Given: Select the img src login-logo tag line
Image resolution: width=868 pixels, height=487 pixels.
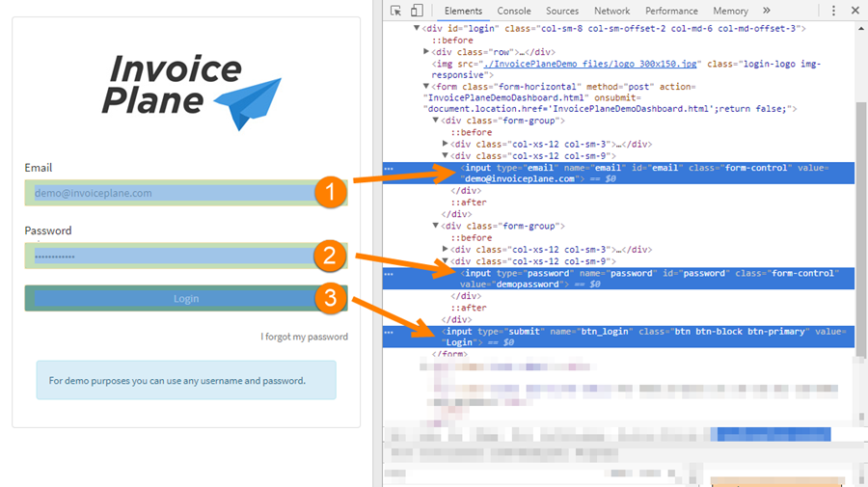Looking at the screenshot, I should (626, 69).
